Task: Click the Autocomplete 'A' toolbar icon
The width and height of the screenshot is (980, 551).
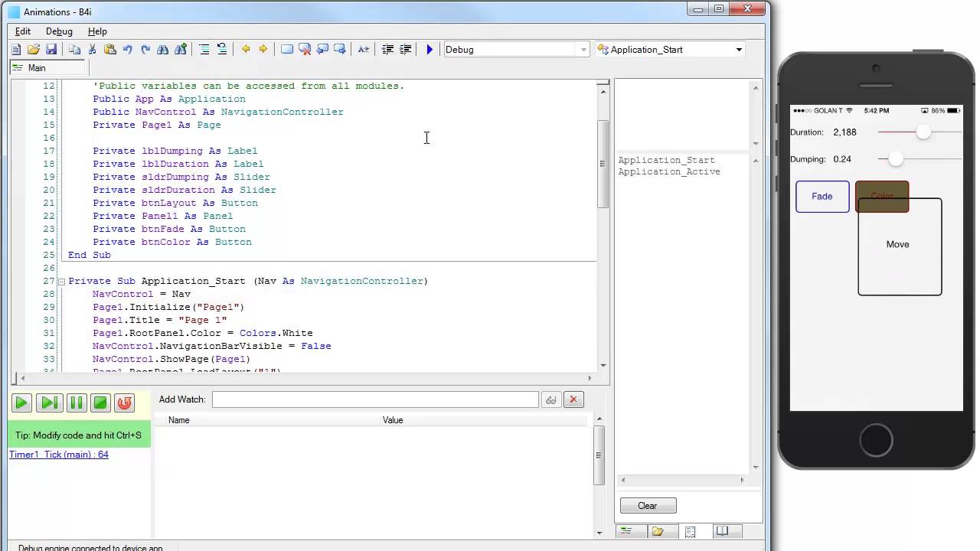Action: pyautogui.click(x=364, y=49)
